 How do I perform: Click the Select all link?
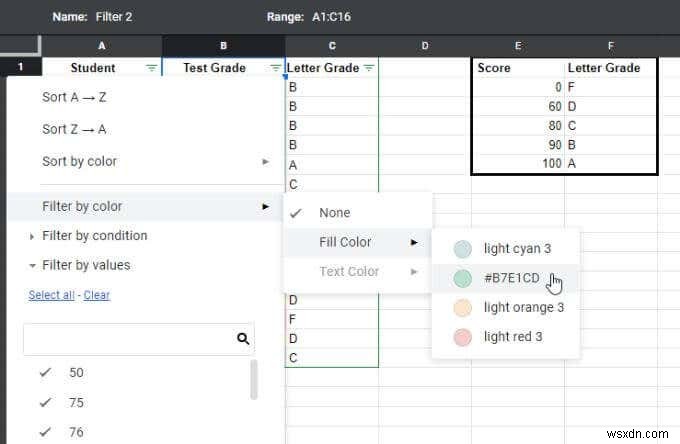[52, 295]
